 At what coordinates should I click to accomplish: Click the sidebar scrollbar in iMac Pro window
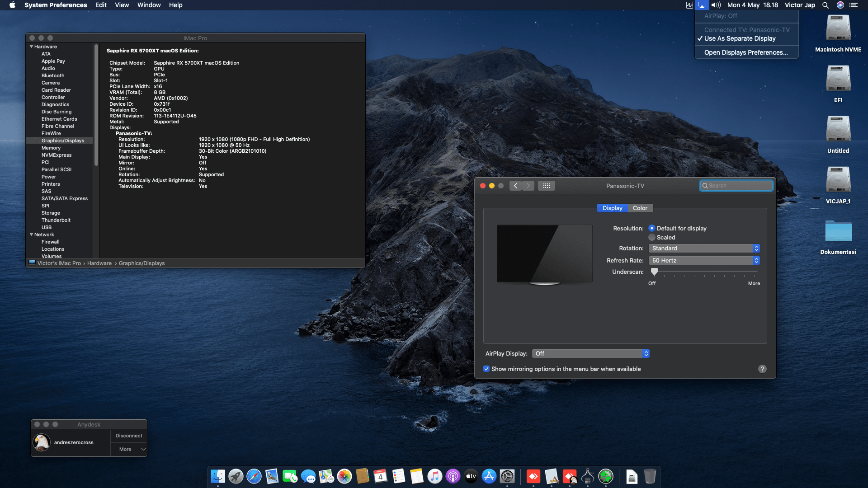click(x=96, y=105)
